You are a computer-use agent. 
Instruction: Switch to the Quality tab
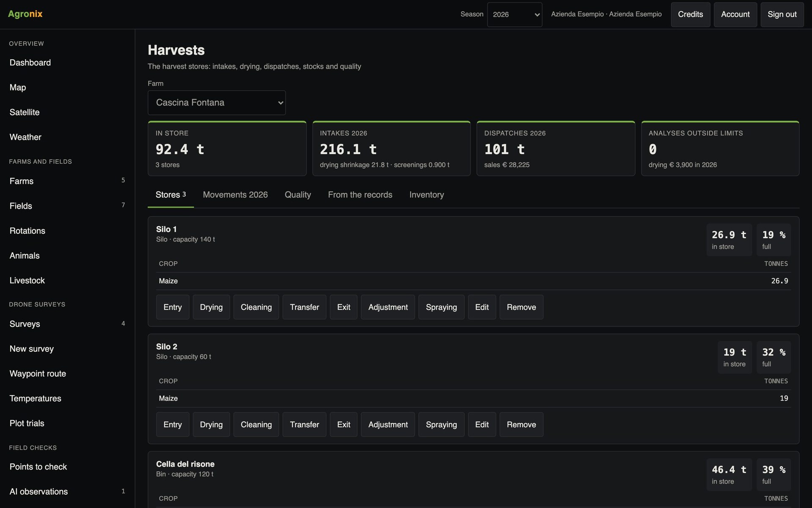coord(298,195)
